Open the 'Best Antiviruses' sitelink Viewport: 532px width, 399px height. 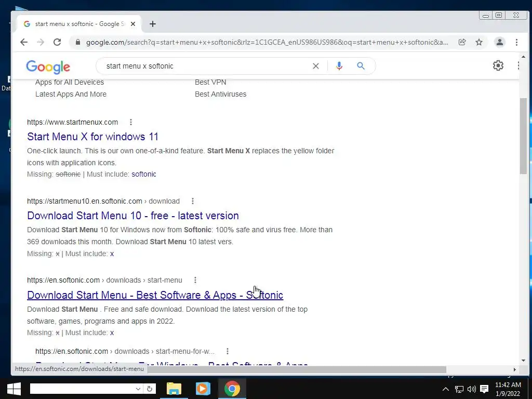220,94
